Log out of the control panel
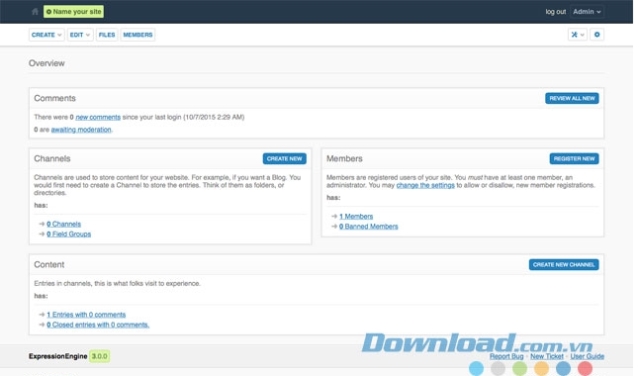Viewport: 639px width, 376px height. [x=555, y=11]
